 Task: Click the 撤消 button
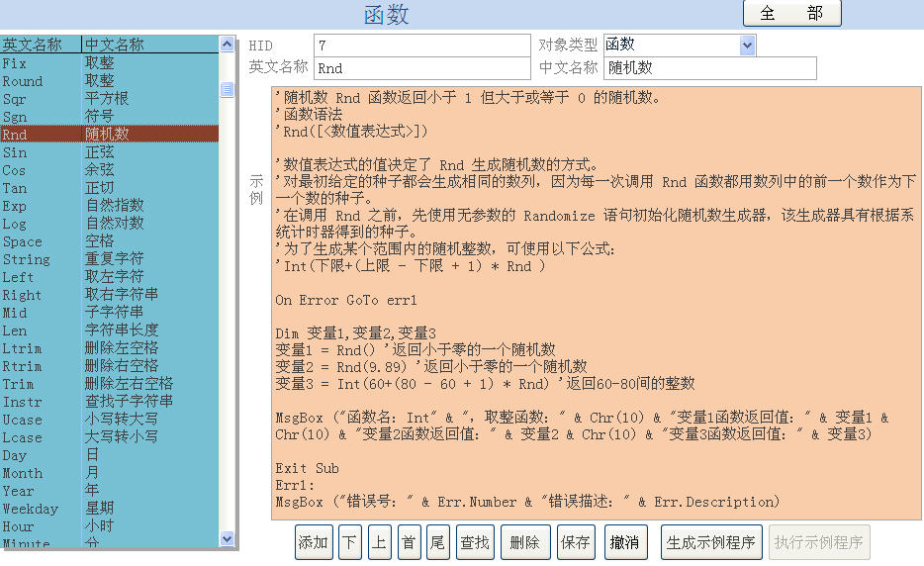pyautogui.click(x=625, y=542)
